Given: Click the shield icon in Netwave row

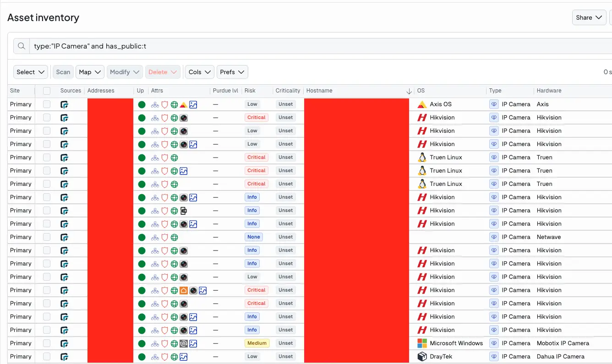Looking at the screenshot, I should [x=164, y=237].
